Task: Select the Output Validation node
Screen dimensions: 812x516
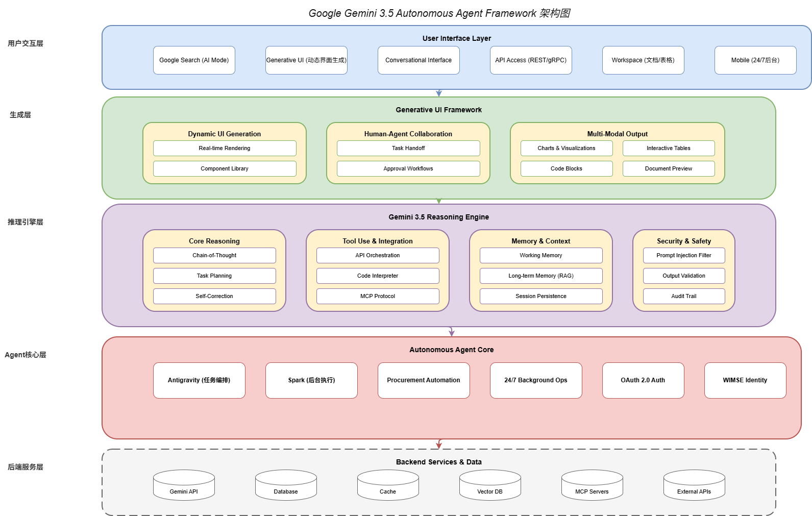Action: click(x=684, y=276)
